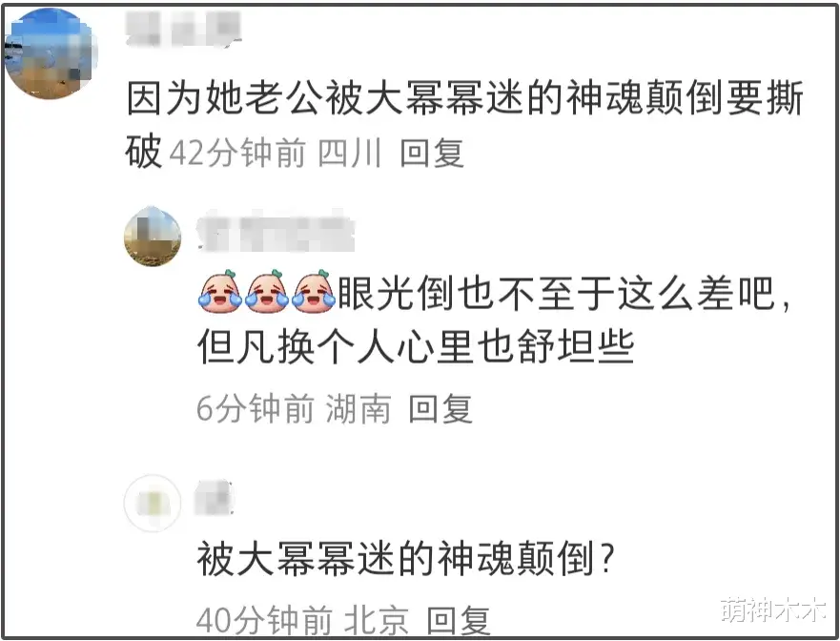This screenshot has height=641, width=840.
Task: Click the first crying-laughing emoji
Action: pos(220,292)
